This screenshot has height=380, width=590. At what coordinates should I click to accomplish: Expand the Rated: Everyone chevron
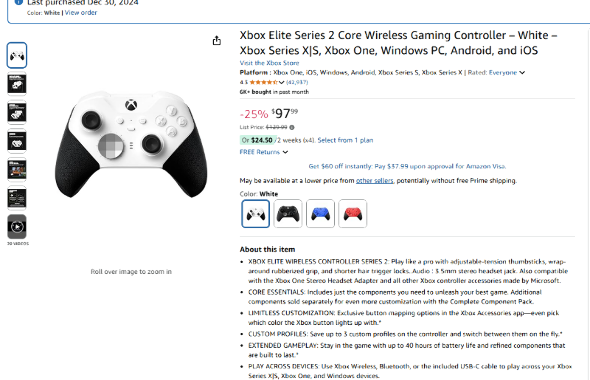[x=522, y=73]
